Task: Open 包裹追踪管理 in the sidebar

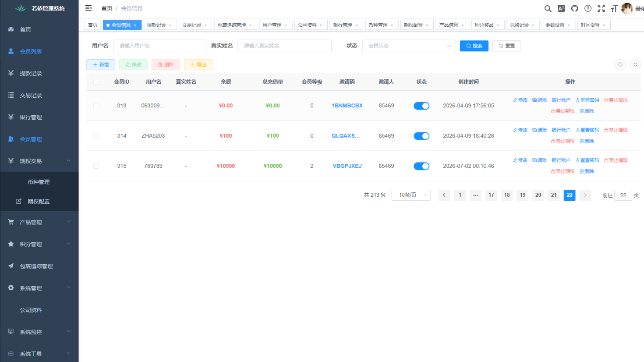Action: (x=39, y=266)
